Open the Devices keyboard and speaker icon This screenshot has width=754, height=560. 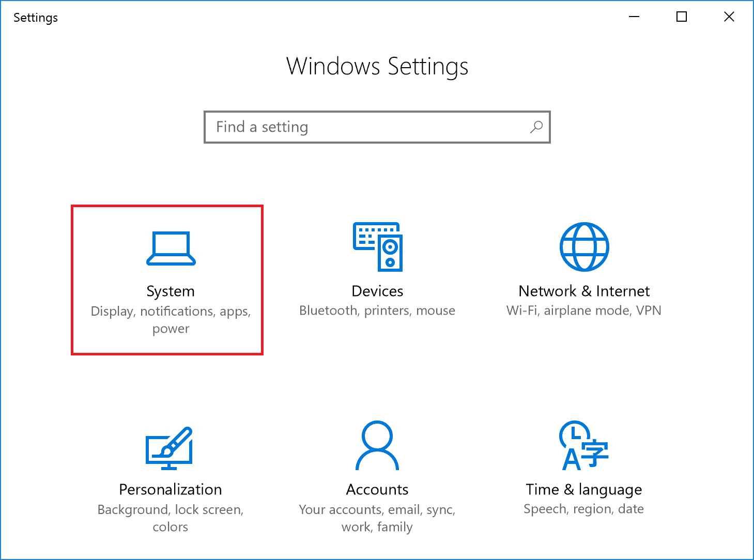(378, 247)
